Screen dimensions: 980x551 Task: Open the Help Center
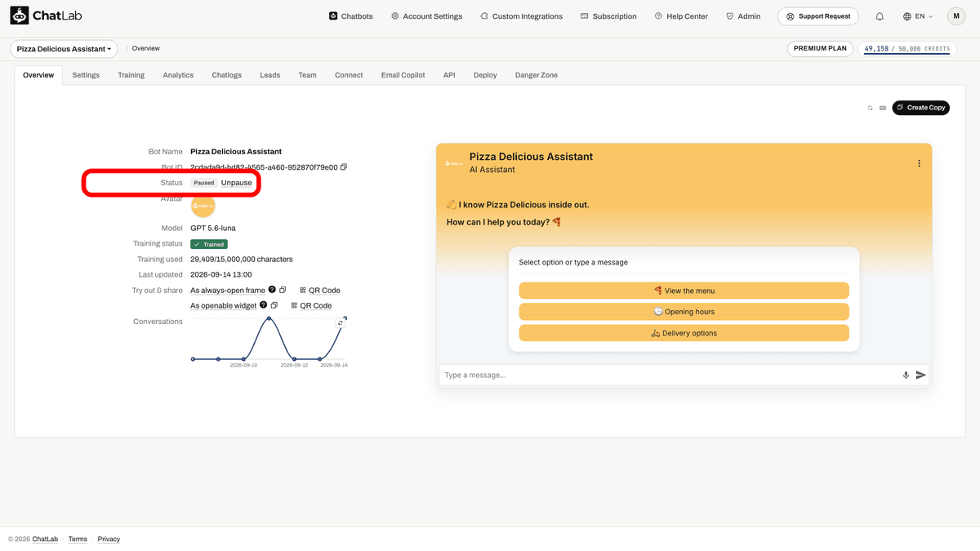(682, 16)
